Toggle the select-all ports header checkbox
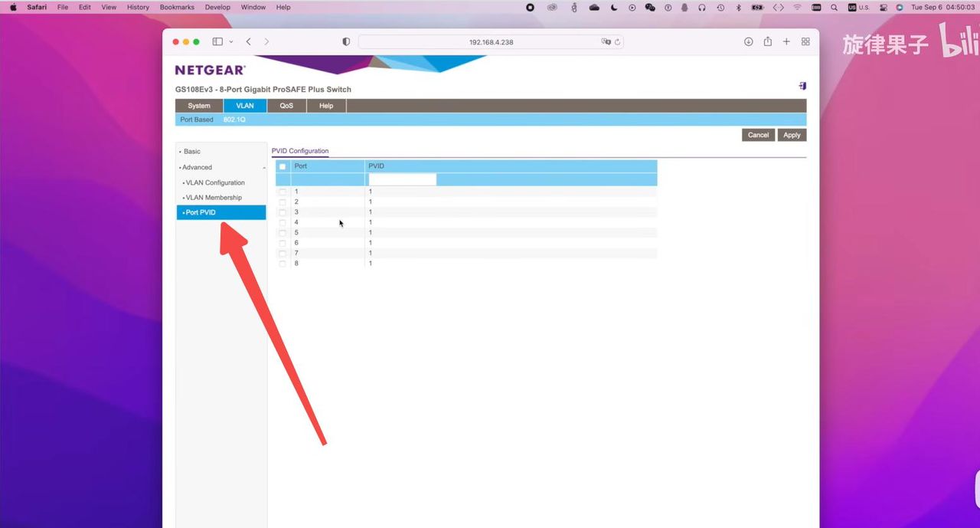This screenshot has height=528, width=980. pyautogui.click(x=283, y=166)
